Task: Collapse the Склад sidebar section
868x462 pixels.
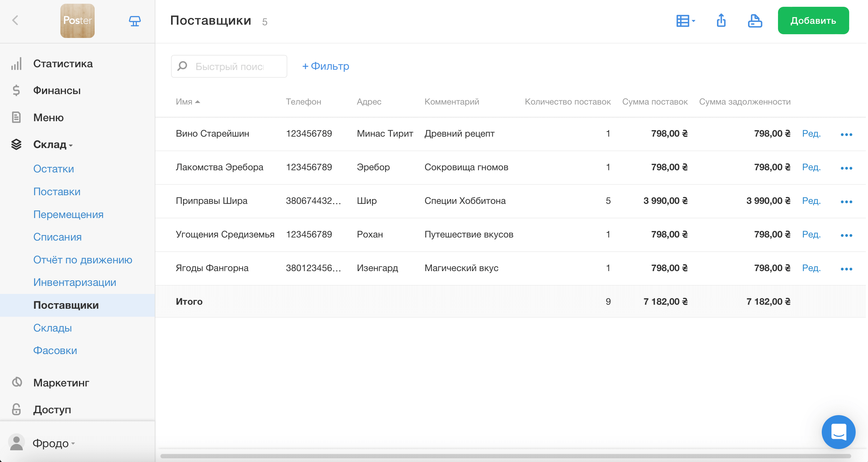Action: tap(53, 145)
